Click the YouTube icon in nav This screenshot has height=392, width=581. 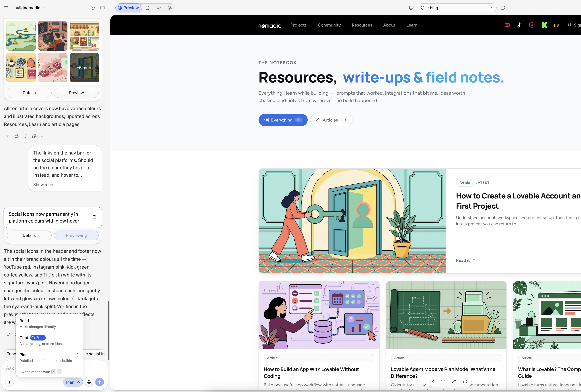point(507,25)
